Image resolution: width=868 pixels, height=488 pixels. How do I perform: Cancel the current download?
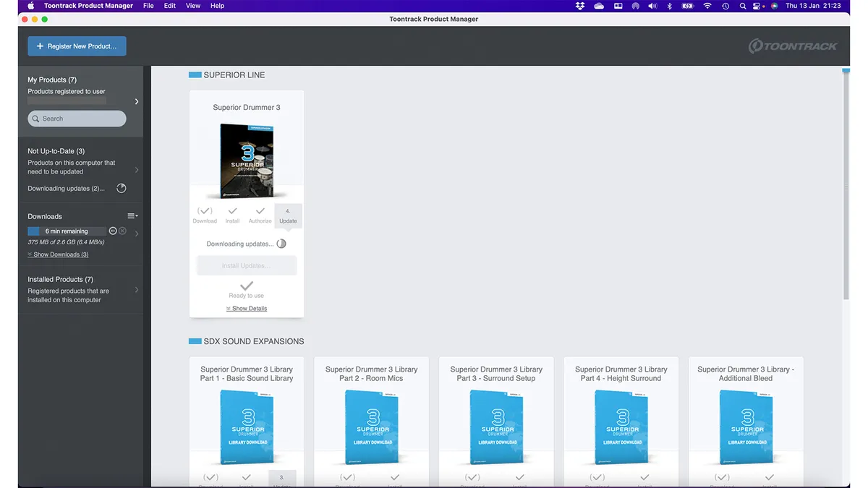click(x=122, y=231)
